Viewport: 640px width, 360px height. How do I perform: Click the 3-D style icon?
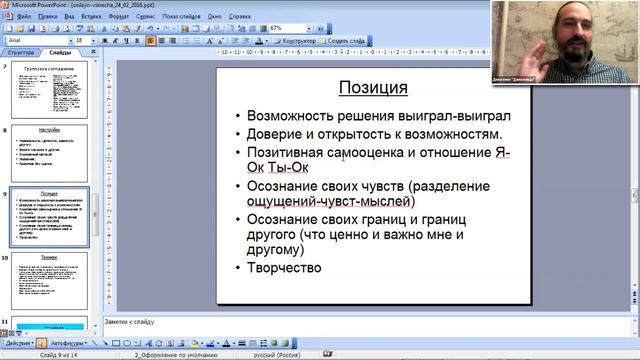(285, 343)
